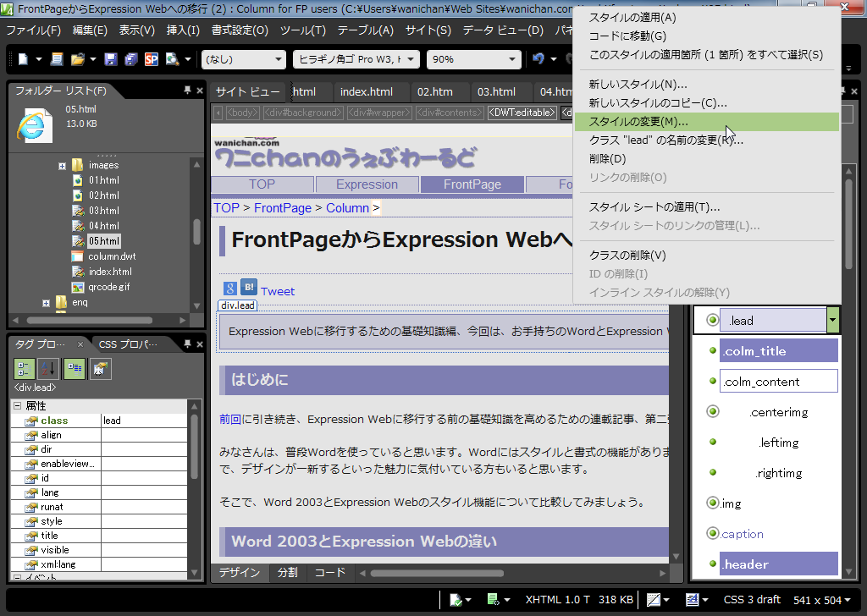The height and width of the screenshot is (616, 867).
Task: Switch to the index.html document tab
Action: coord(367,91)
